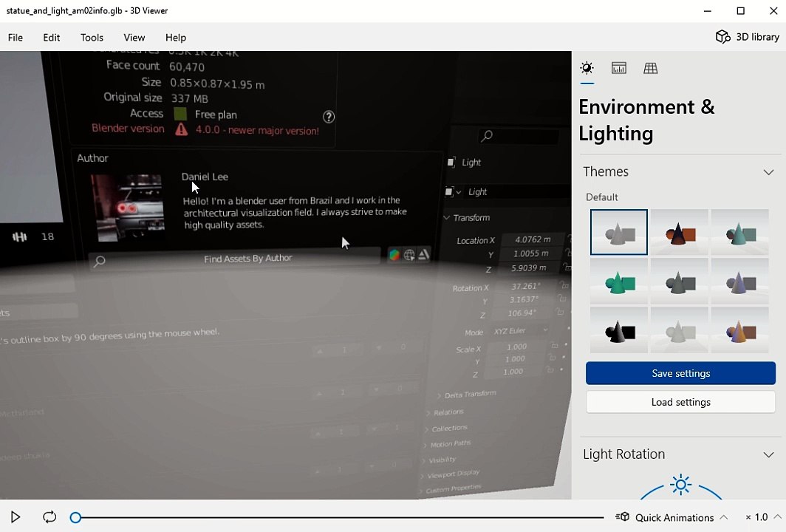Open the Grid & Views tab icon

[650, 68]
